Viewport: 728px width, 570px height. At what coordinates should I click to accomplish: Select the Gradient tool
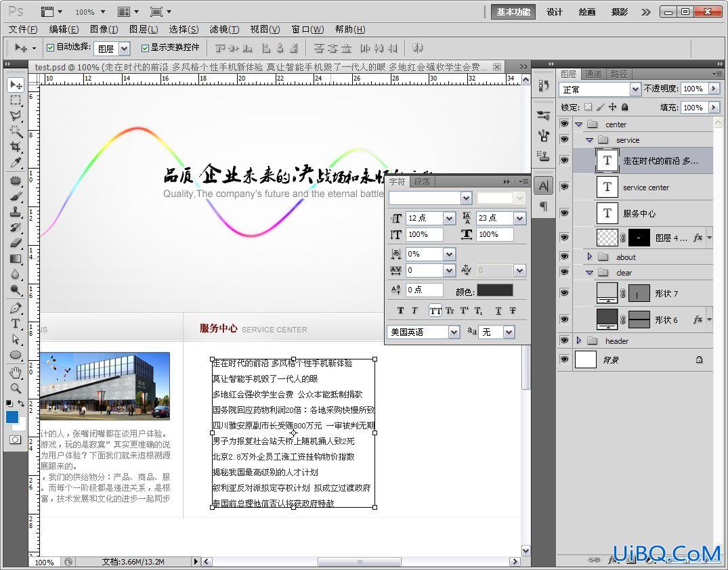click(16, 259)
